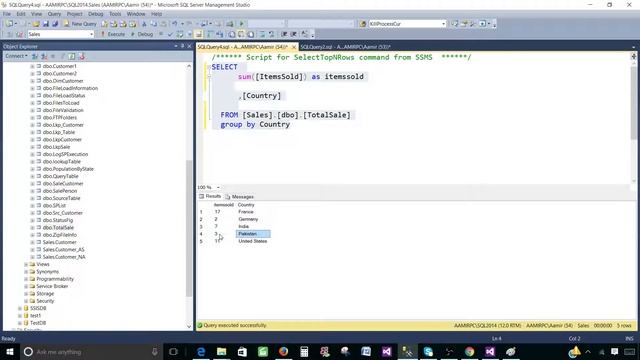Viewport: 640px width, 360px height.
Task: Open the Query menu
Action: [x=54, y=14]
